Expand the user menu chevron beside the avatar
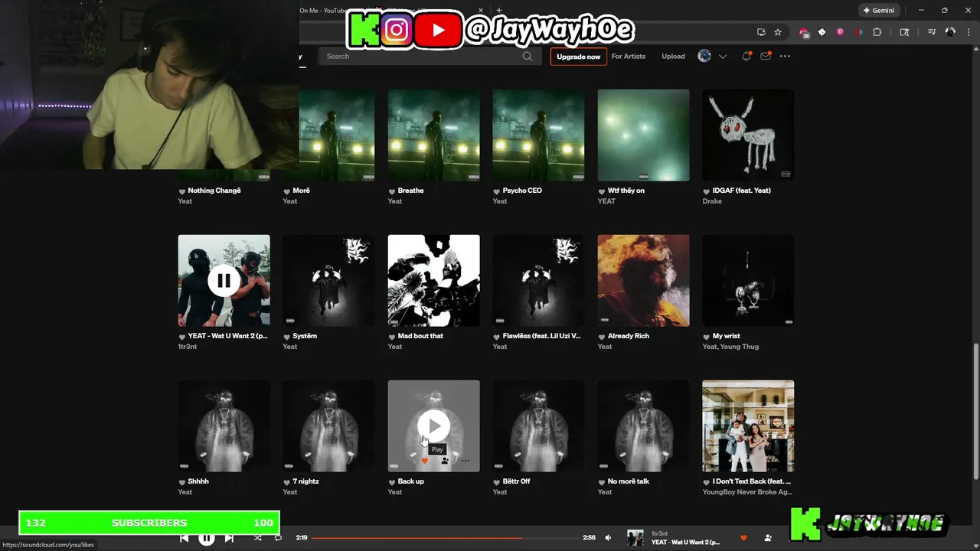This screenshot has height=551, width=980. (x=722, y=57)
